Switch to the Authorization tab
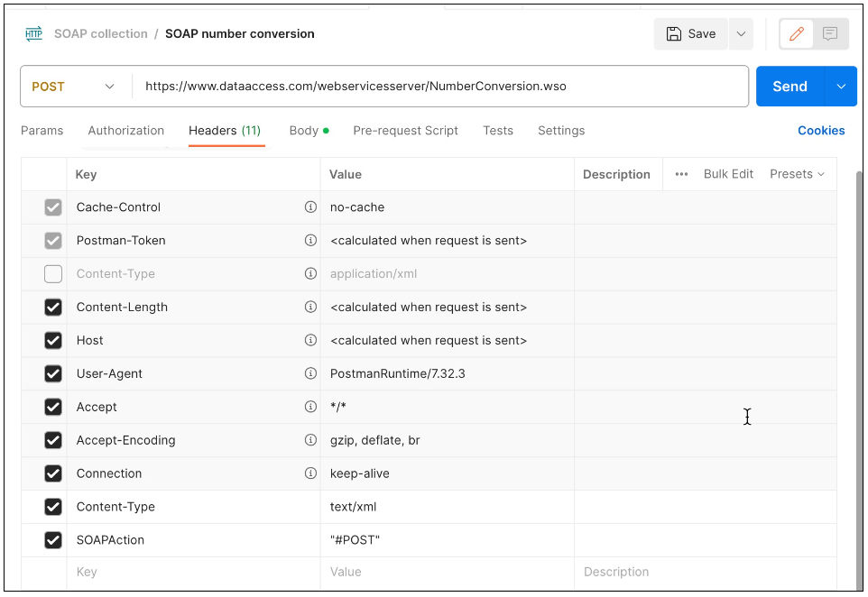The height and width of the screenshot is (597, 868). [x=126, y=131]
